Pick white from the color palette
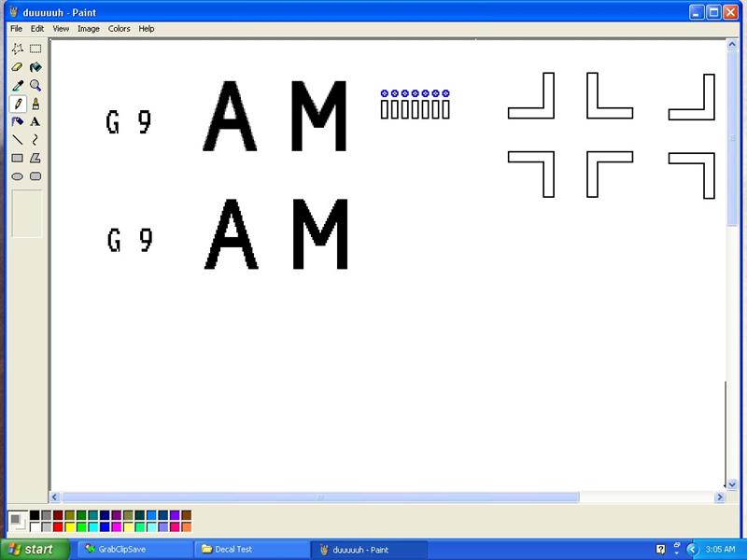This screenshot has width=747, height=560. click(x=35, y=527)
